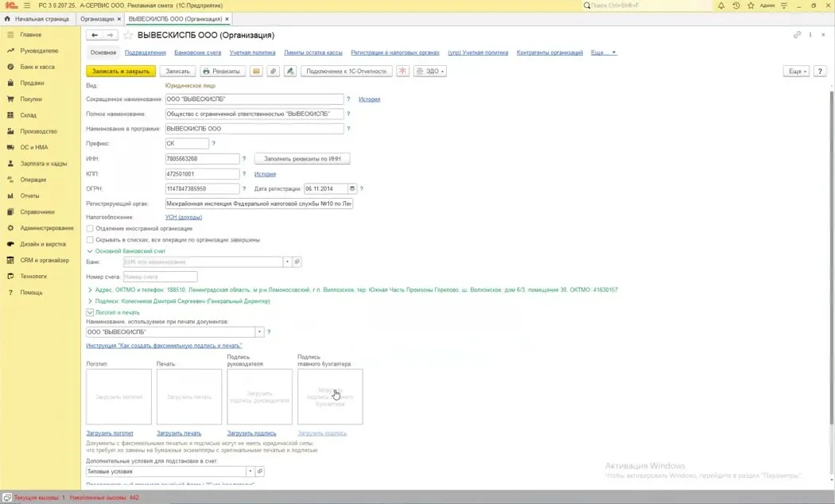Expand the Адрес, ОКТМО и телефон section

pyautogui.click(x=90, y=290)
